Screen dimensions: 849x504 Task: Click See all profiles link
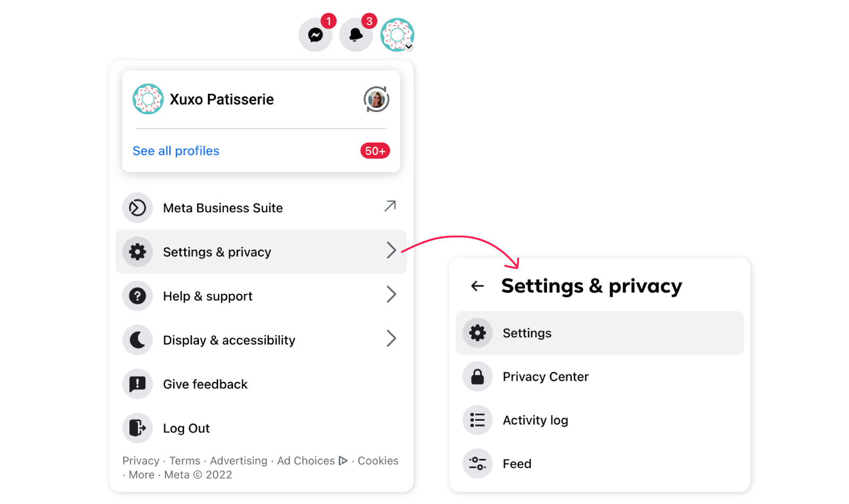[x=176, y=151]
